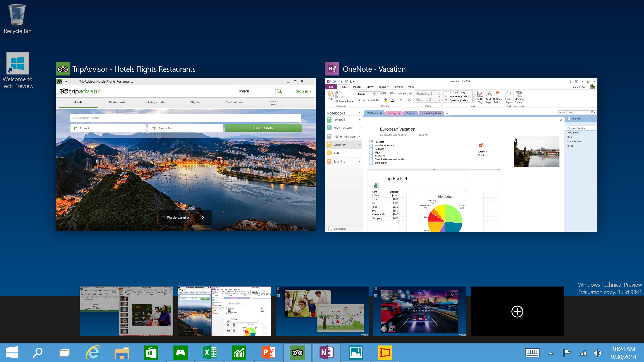This screenshot has width=644, height=362.
Task: Select the HOME tab in OneNote ribbon
Action: (x=344, y=87)
